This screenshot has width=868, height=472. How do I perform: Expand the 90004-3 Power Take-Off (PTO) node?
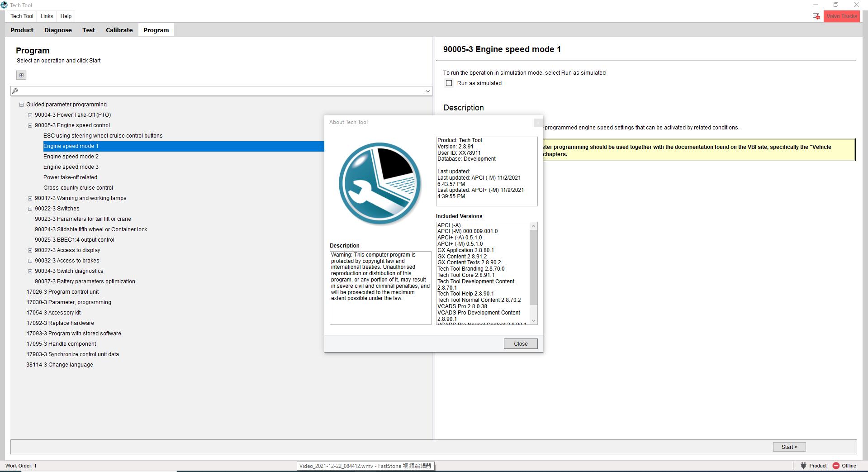click(x=30, y=115)
